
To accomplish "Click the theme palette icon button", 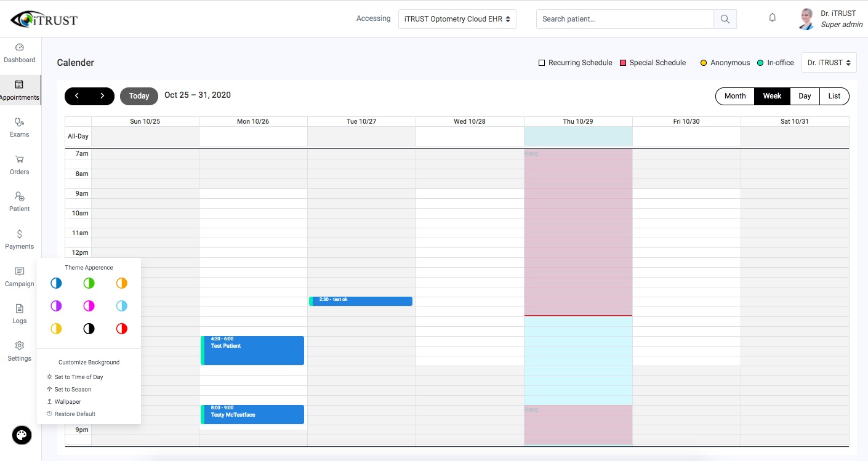I will [22, 436].
